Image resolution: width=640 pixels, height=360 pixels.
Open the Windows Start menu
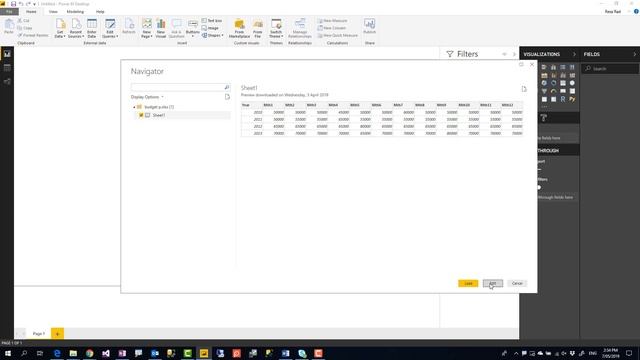[x=7, y=353]
